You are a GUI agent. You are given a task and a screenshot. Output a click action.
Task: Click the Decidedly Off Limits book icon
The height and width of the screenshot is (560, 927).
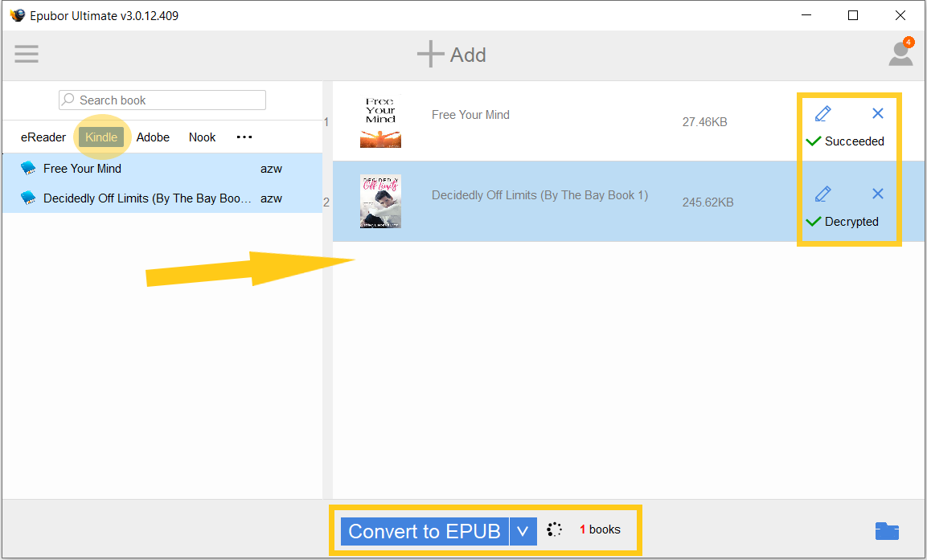28,198
